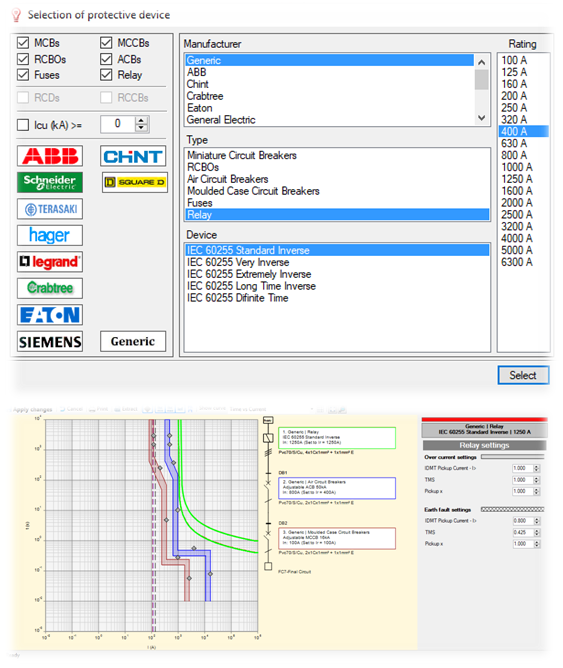Click the Siemens logo
The width and height of the screenshot is (563, 668).
[x=50, y=341]
